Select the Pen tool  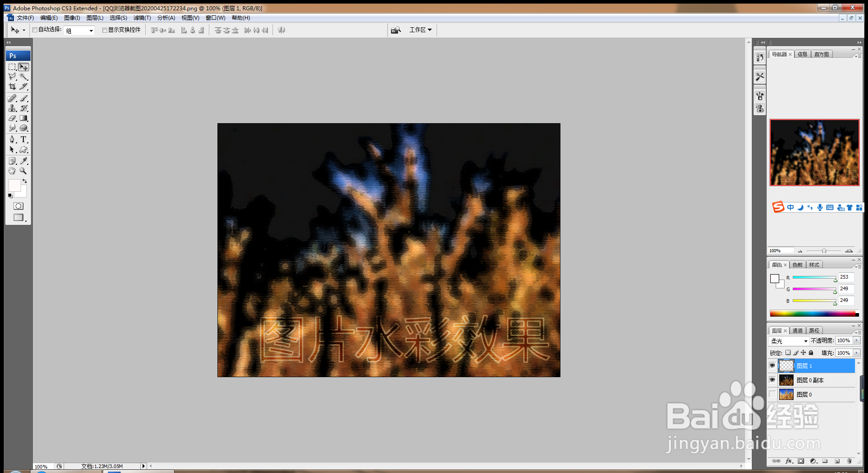(x=13, y=140)
